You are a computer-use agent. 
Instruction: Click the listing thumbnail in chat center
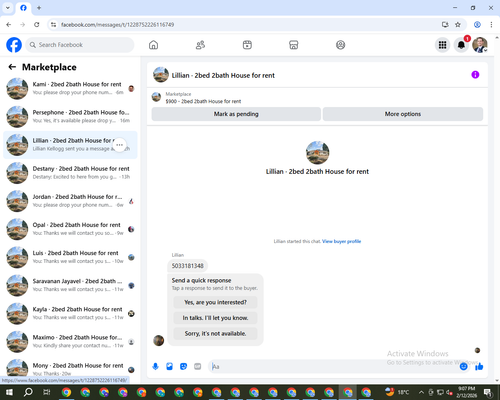pos(317,153)
